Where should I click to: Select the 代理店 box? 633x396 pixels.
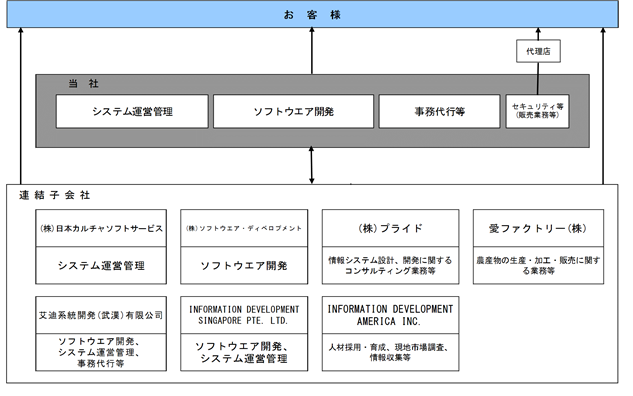coord(538,51)
